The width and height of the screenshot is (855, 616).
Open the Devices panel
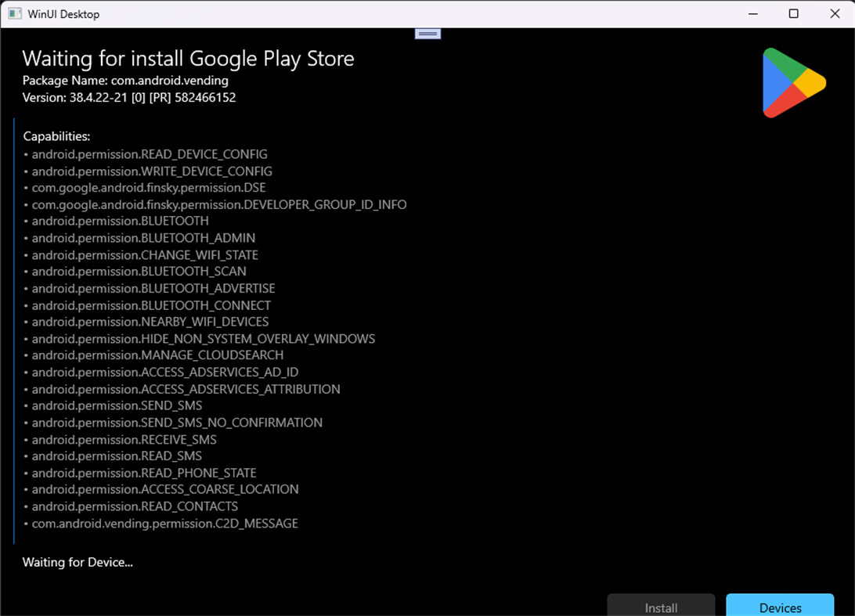pyautogui.click(x=780, y=607)
